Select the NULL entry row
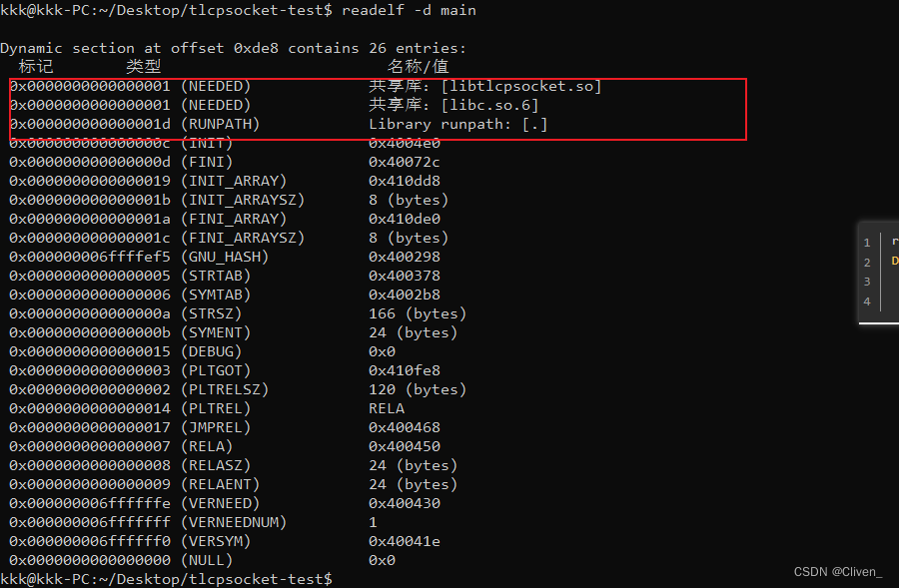 [x=203, y=560]
